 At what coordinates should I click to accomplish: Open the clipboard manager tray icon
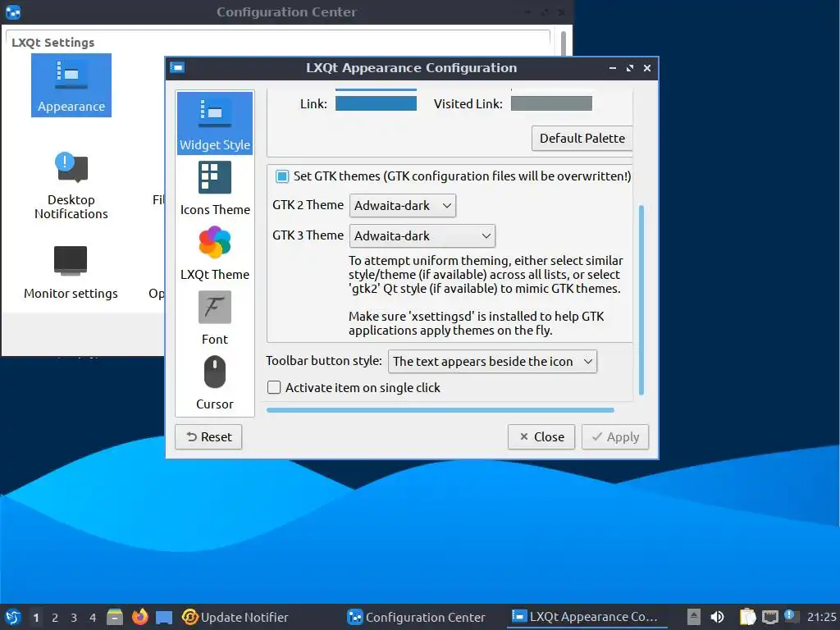pyautogui.click(x=748, y=617)
